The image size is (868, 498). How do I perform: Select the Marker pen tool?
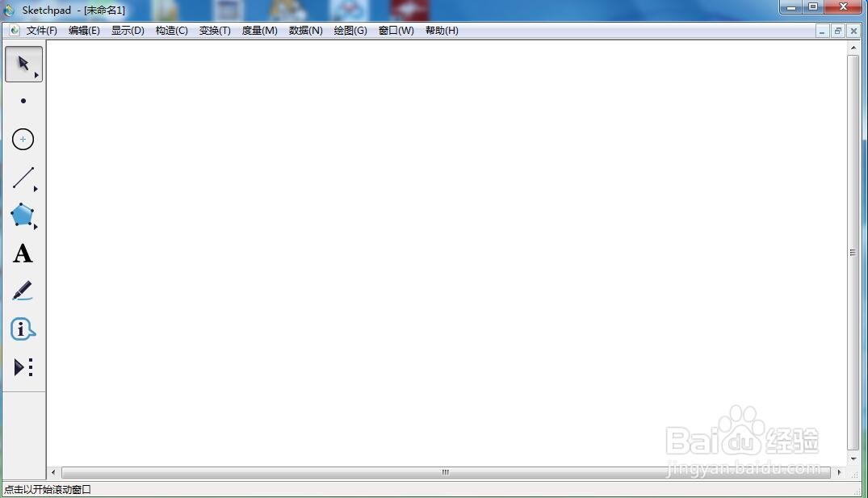click(x=23, y=291)
